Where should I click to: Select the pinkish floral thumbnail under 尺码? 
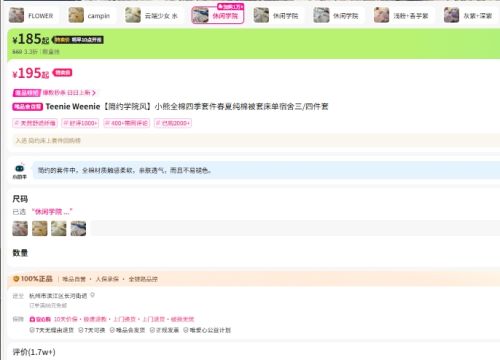(x=20, y=228)
